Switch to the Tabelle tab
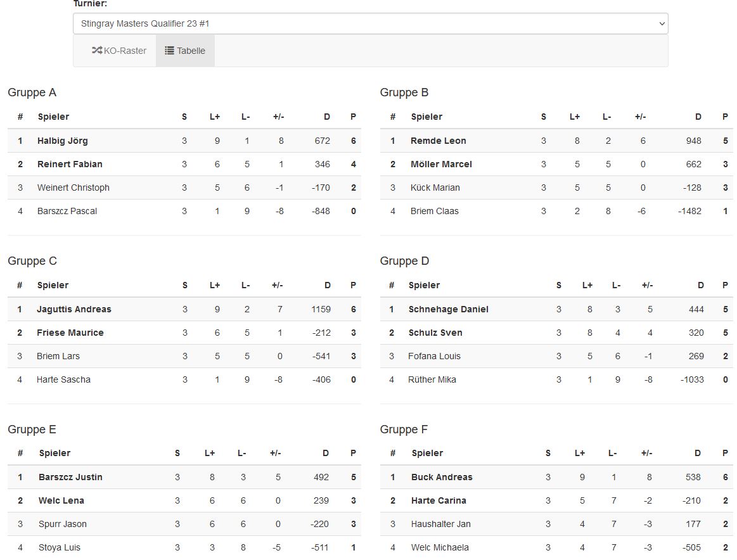Viewport: 737px width, 560px height. [x=185, y=51]
